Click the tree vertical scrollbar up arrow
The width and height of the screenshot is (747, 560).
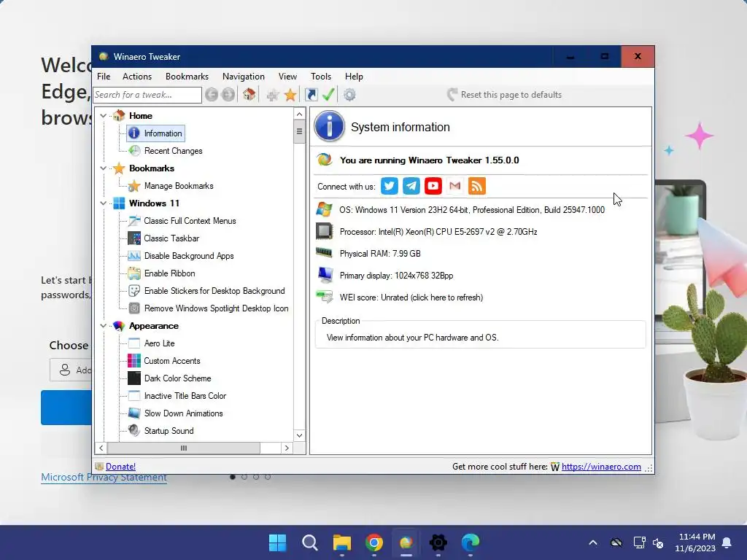pos(299,114)
